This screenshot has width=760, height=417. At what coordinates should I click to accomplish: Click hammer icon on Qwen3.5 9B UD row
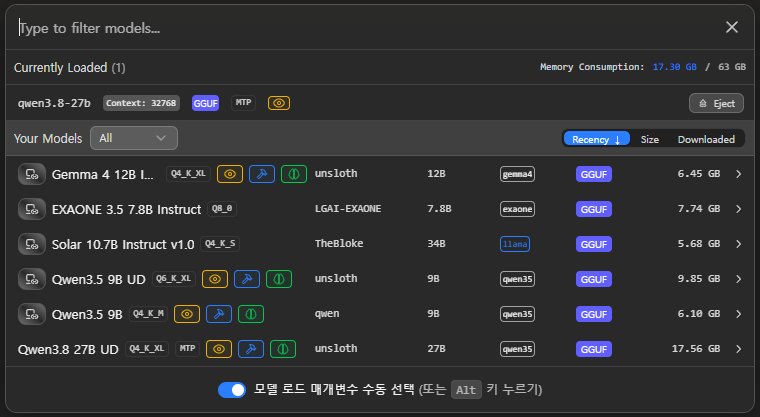(247, 279)
